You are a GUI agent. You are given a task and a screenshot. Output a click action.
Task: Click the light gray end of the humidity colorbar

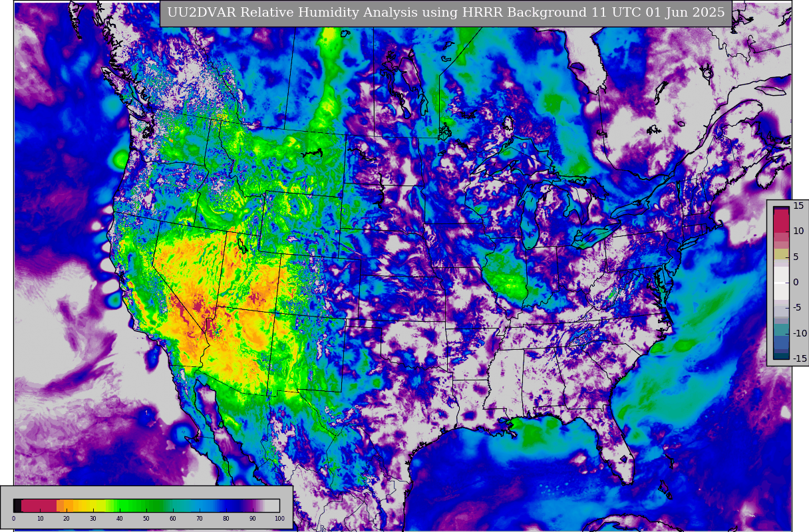tap(273, 505)
